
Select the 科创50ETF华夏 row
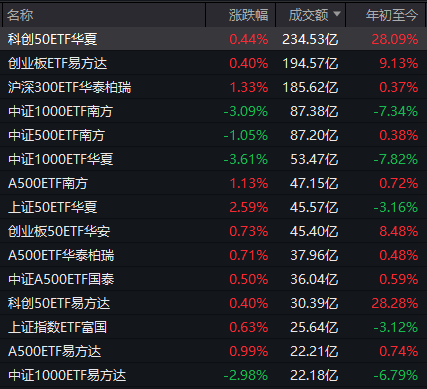point(213,39)
